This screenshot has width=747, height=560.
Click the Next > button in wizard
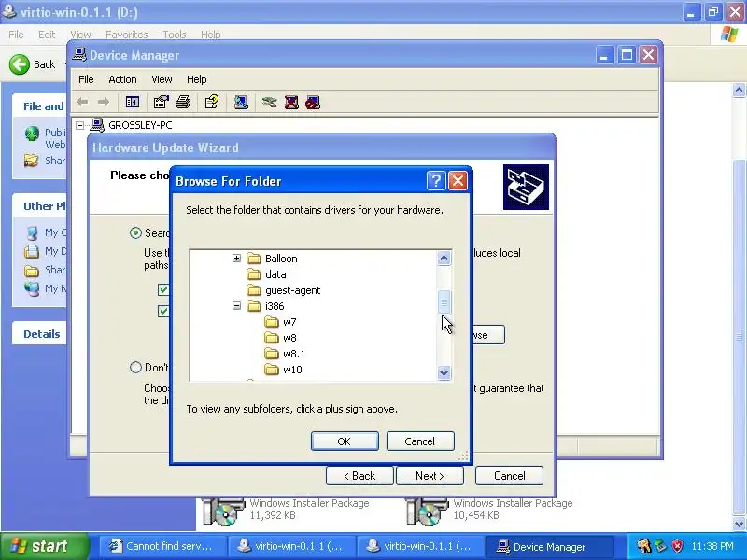430,476
